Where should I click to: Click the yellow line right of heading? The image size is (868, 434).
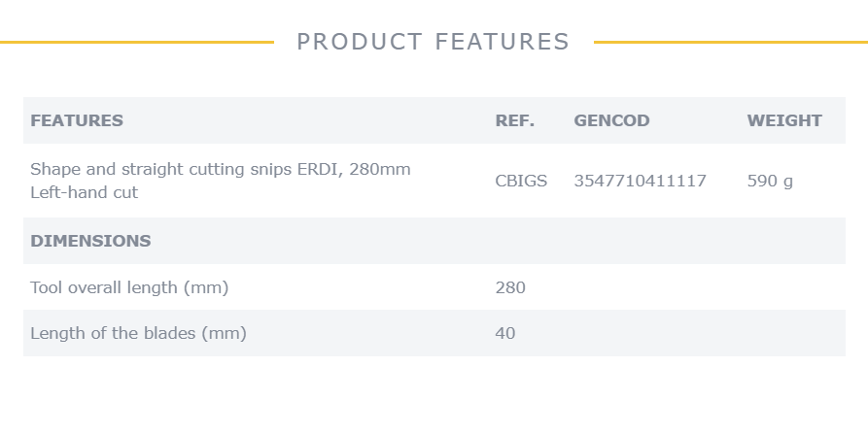tap(731, 42)
